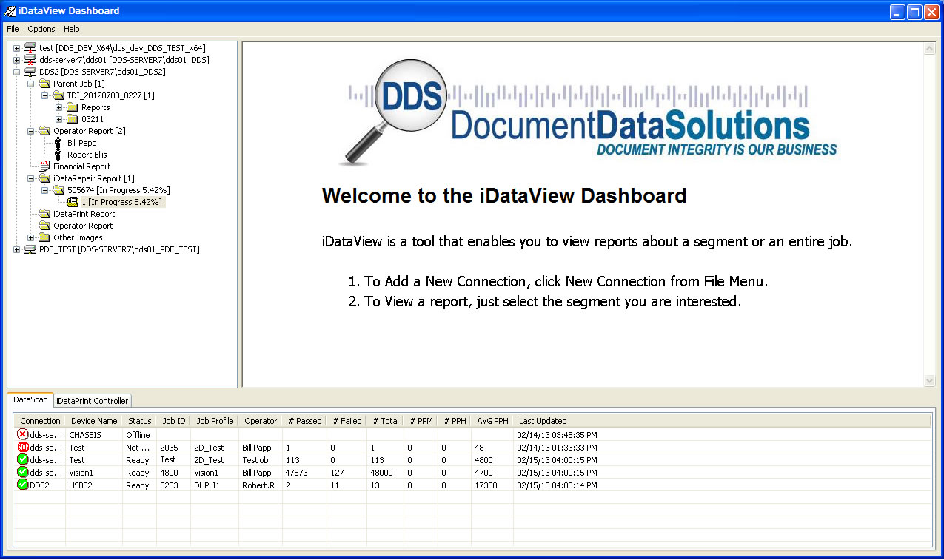The width and height of the screenshot is (944, 560).
Task: Open the File menu
Action: [13, 29]
